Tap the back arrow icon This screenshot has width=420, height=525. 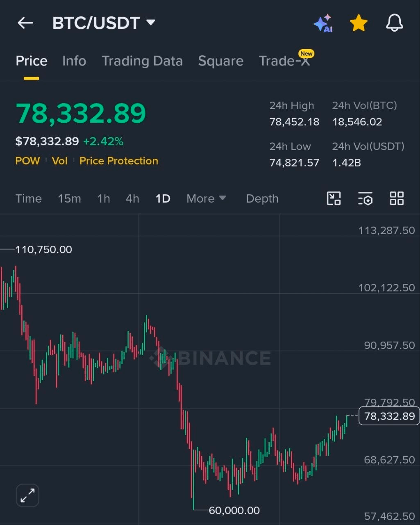tap(25, 23)
